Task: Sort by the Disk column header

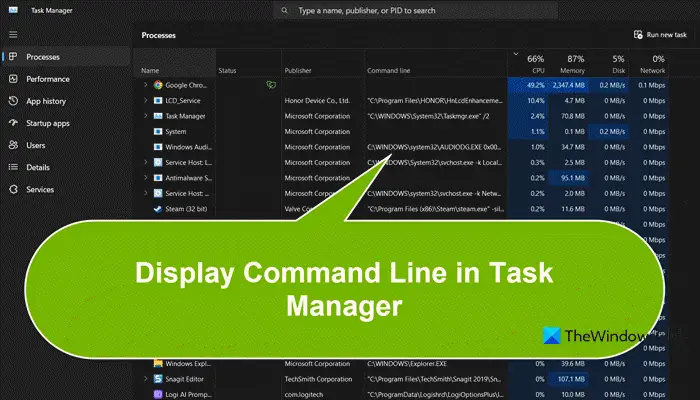Action: coord(608,63)
